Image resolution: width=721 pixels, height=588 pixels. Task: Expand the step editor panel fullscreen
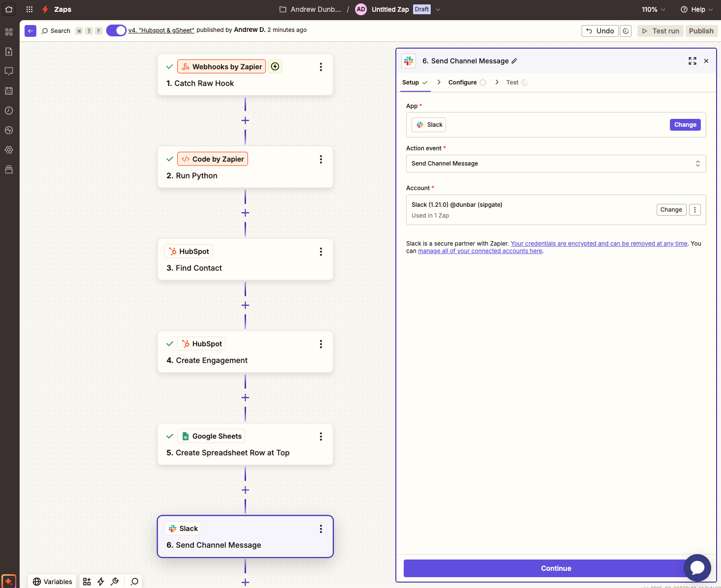(x=693, y=61)
